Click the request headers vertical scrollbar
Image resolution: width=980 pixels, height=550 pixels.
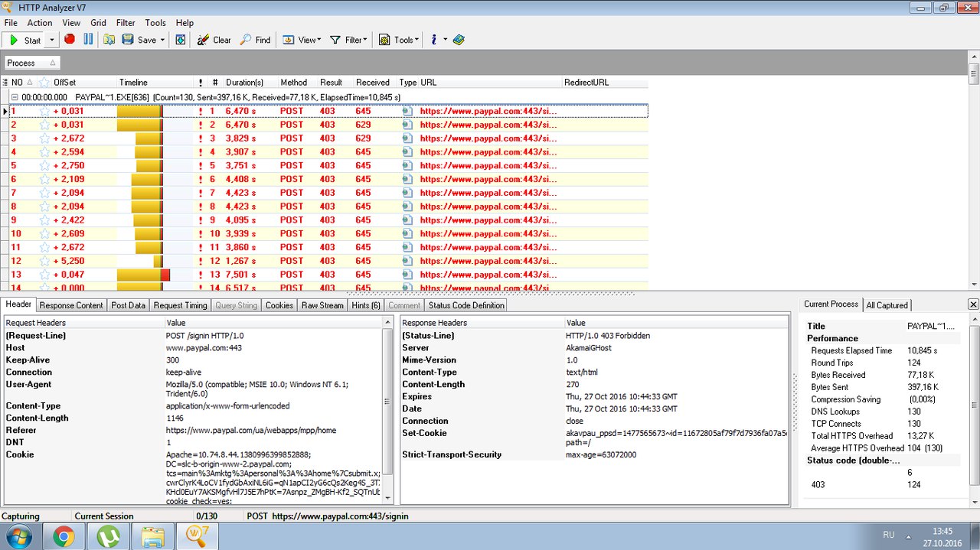tap(387, 411)
